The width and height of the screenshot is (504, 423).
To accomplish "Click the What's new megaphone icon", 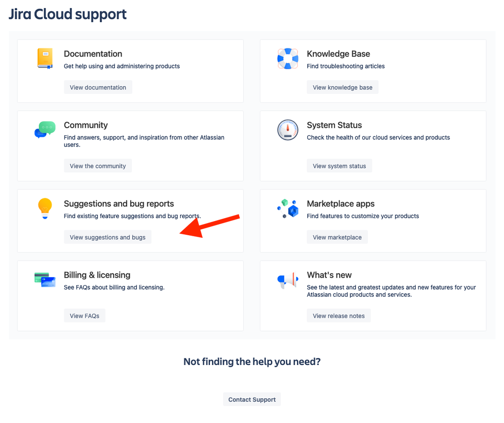I will [x=288, y=280].
